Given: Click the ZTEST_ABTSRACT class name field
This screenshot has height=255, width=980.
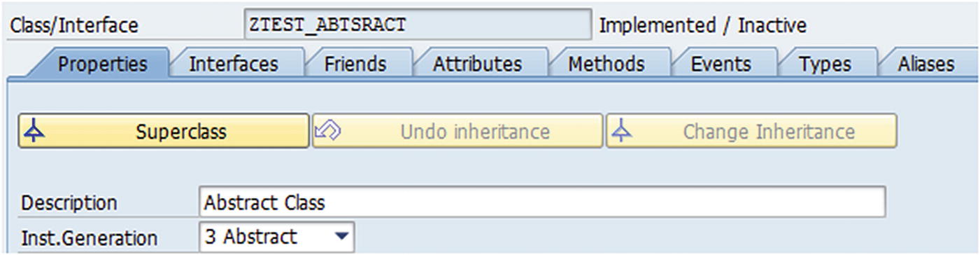Looking at the screenshot, I should tap(418, 25).
